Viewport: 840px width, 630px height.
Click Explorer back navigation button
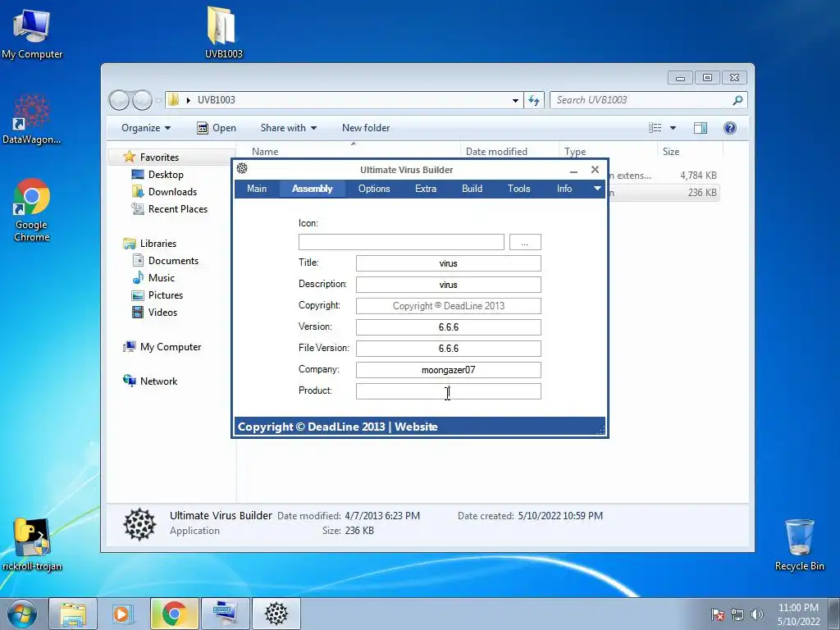point(119,99)
